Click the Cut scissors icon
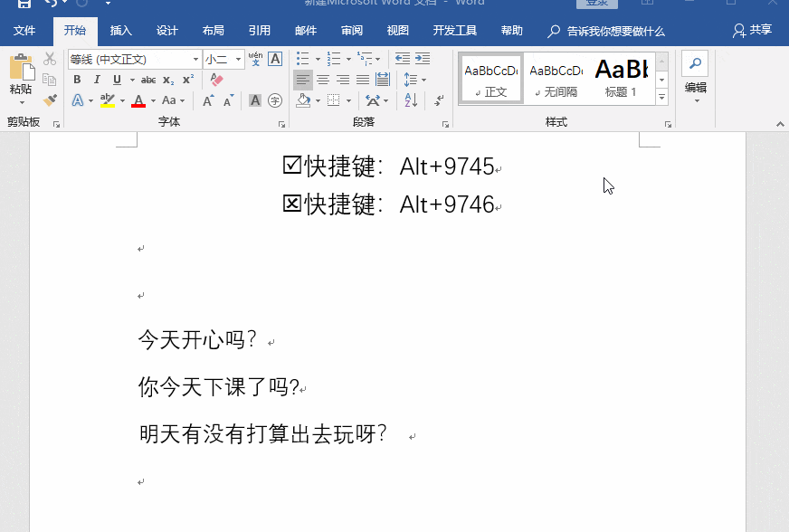789x532 pixels. [49, 59]
